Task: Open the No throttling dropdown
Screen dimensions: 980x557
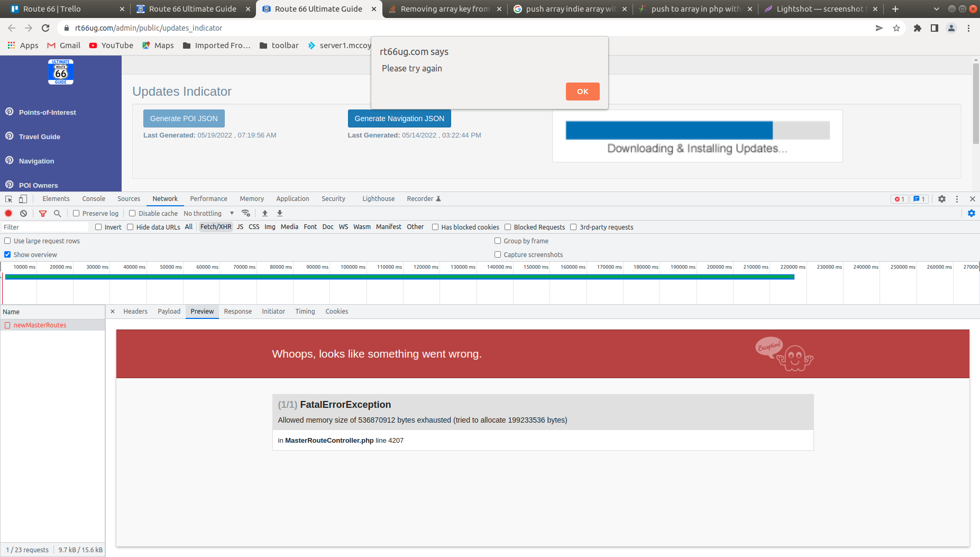Action: coord(208,213)
